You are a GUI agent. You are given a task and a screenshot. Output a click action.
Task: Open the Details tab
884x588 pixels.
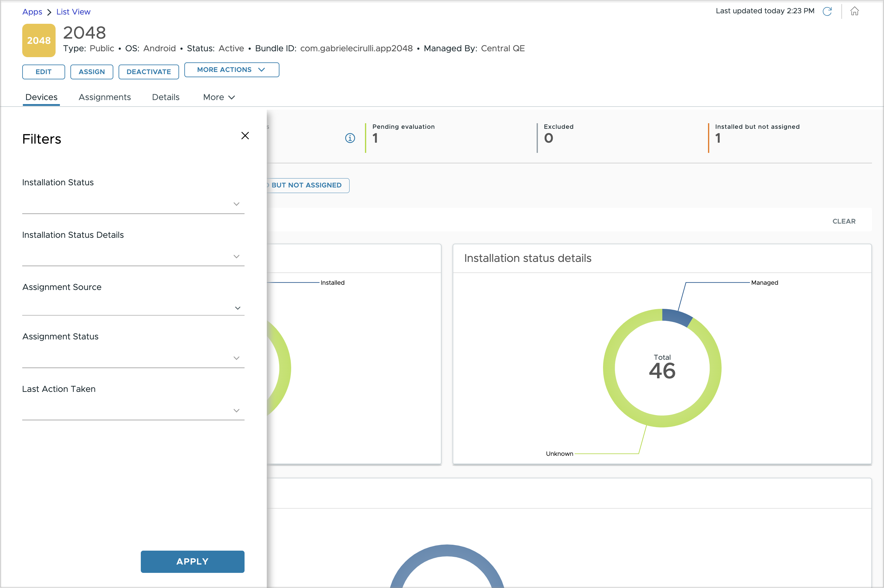point(166,98)
